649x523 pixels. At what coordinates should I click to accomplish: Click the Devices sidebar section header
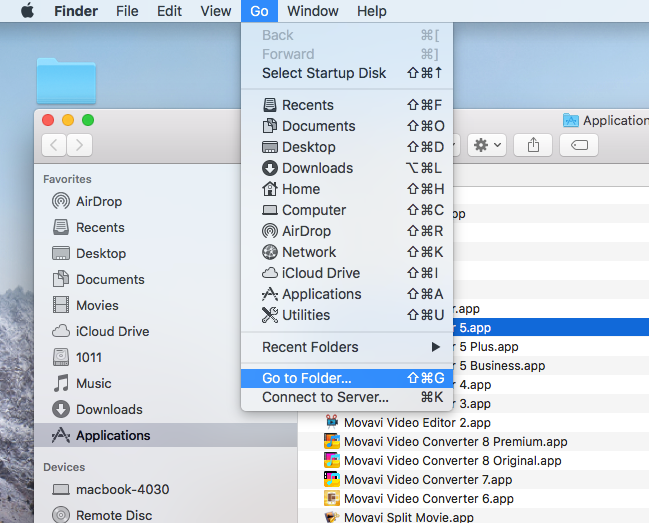pos(64,467)
